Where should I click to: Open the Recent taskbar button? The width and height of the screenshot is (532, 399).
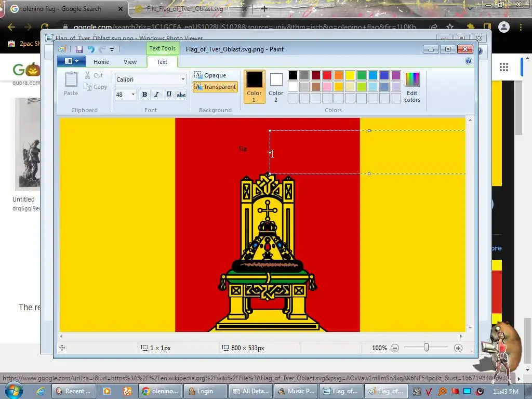[74, 391]
